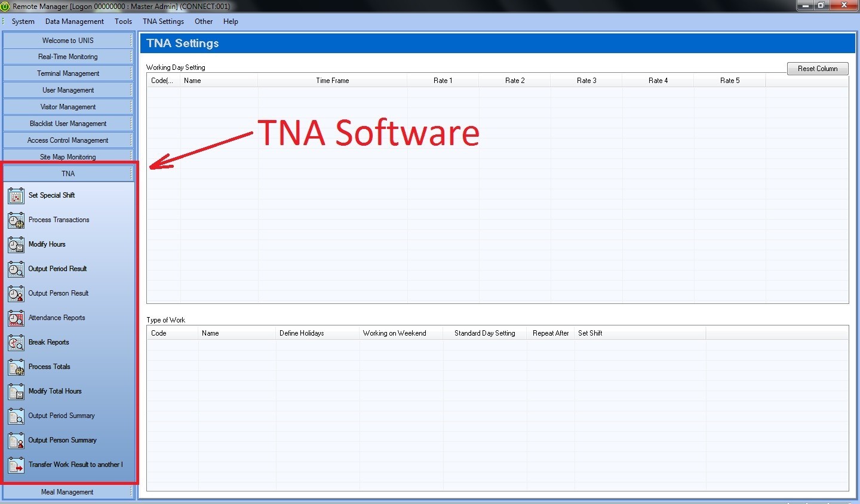Select the Modify Total Hours icon
This screenshot has width=860, height=504.
pos(16,392)
